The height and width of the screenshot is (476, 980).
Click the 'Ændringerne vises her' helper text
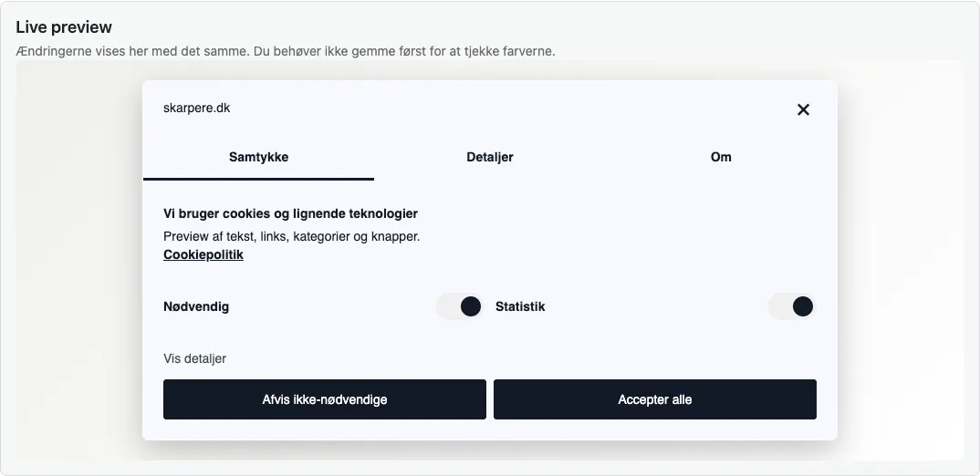click(285, 51)
